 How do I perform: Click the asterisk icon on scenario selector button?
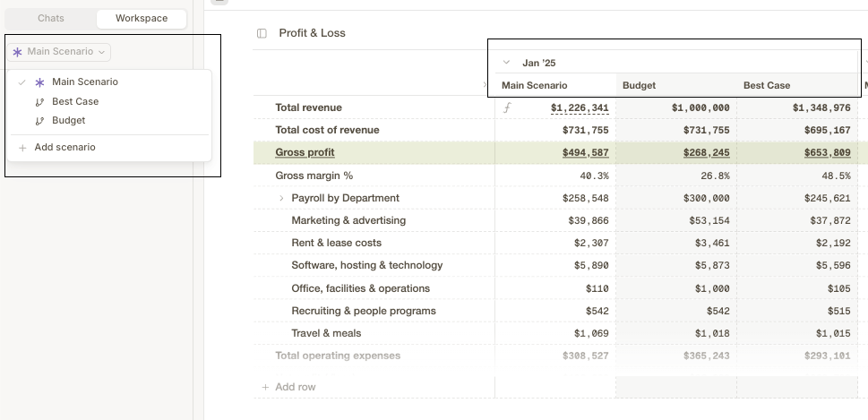pos(17,52)
